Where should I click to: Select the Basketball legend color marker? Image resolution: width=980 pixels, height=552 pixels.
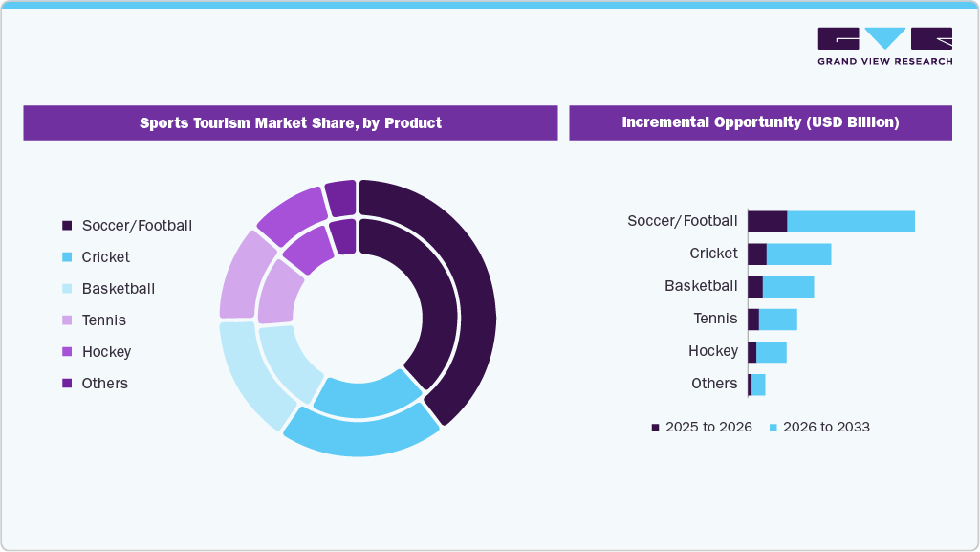(65, 288)
